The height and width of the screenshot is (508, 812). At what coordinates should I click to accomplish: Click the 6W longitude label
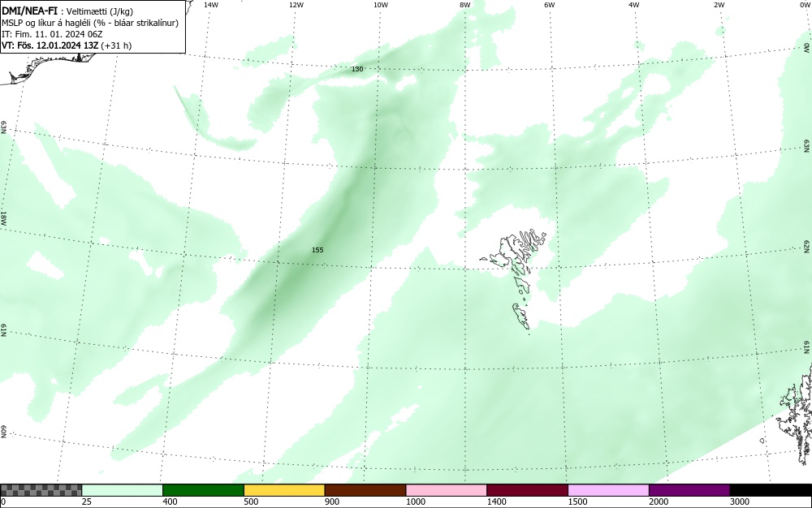click(550, 5)
